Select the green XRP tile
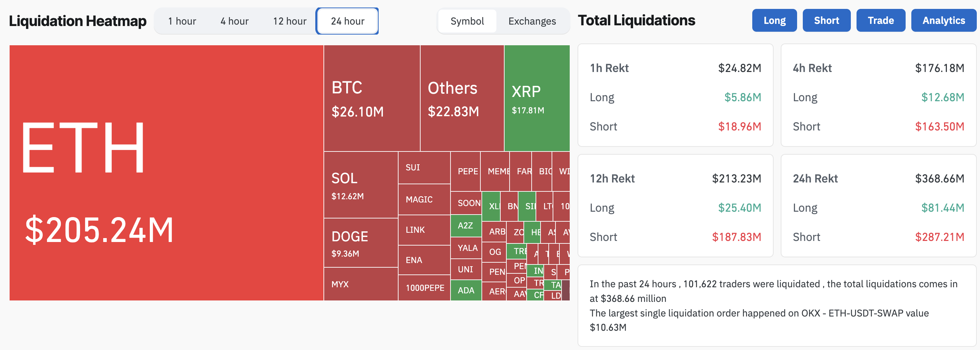 [537, 98]
